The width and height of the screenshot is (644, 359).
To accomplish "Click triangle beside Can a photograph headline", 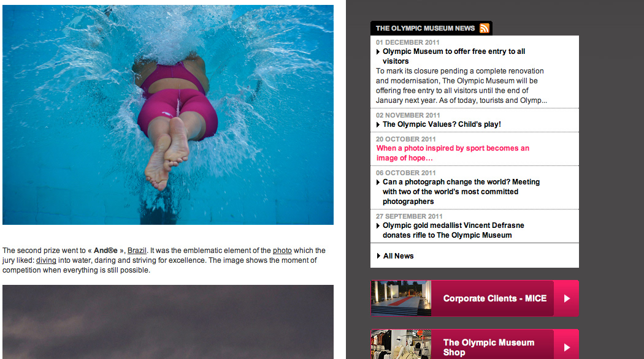I will tap(378, 182).
